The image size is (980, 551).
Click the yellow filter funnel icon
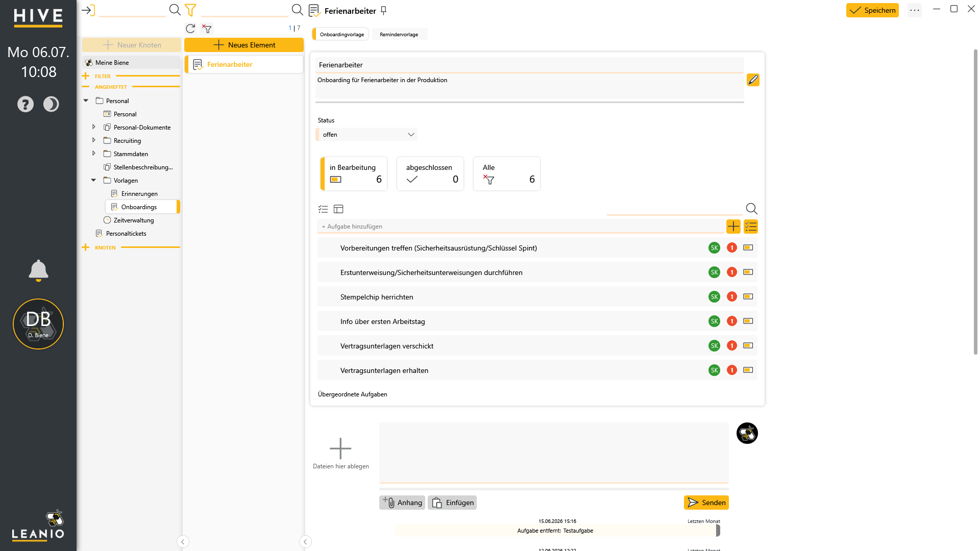point(190,10)
